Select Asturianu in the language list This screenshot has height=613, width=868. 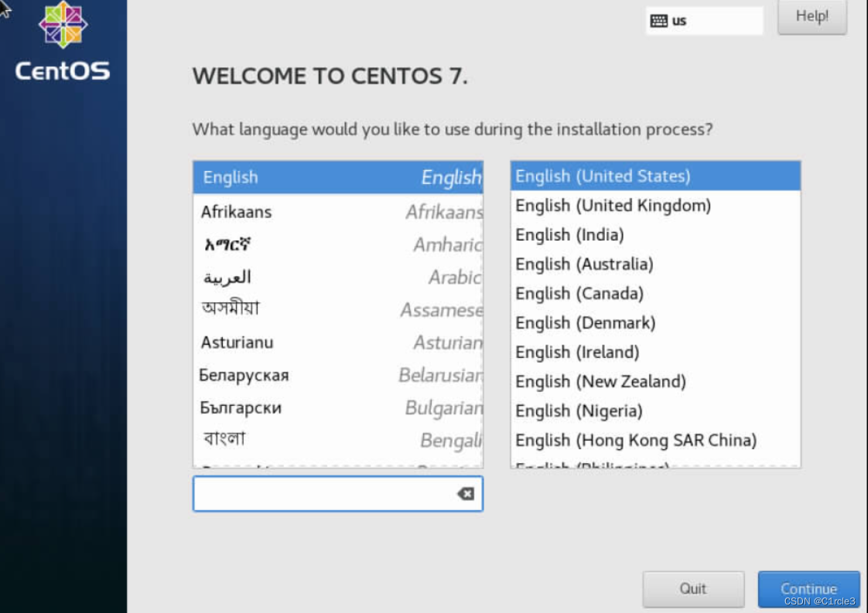[337, 342]
